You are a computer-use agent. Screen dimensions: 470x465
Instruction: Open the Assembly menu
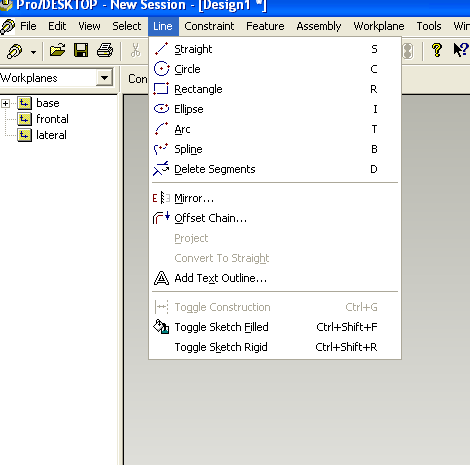[x=319, y=26]
